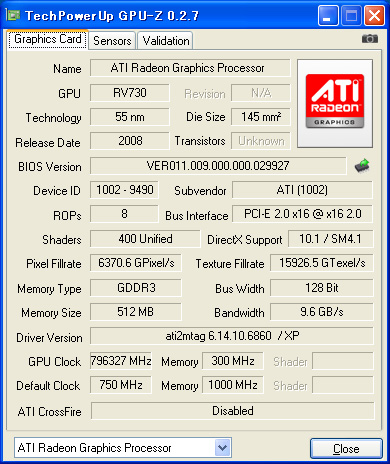Minimize the GPU-Z window
The height and width of the screenshot is (464, 390).
pyautogui.click(x=328, y=15)
